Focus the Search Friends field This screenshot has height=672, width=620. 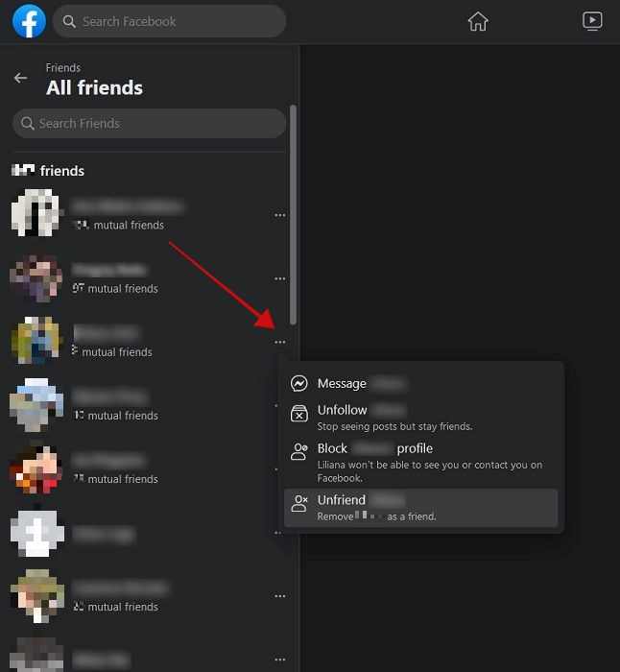[x=150, y=124]
